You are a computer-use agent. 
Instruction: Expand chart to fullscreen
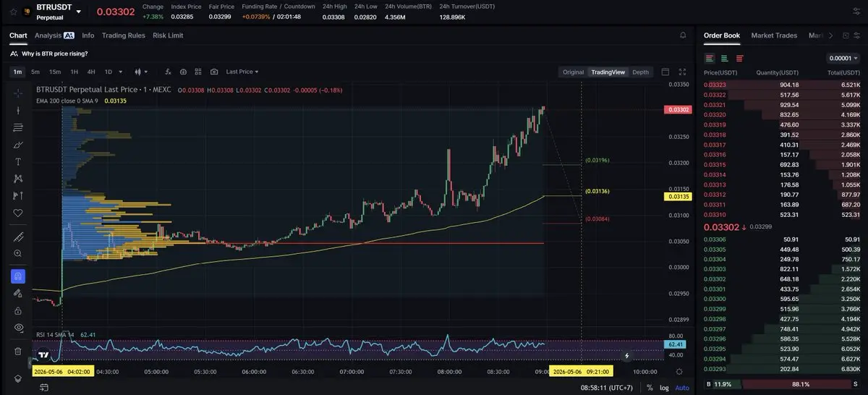click(682, 72)
